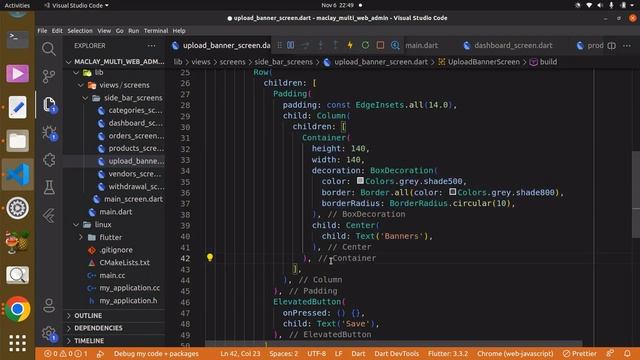The image size is (640, 360).
Task: Open the Run and Debug view
Action: [x=49, y=133]
